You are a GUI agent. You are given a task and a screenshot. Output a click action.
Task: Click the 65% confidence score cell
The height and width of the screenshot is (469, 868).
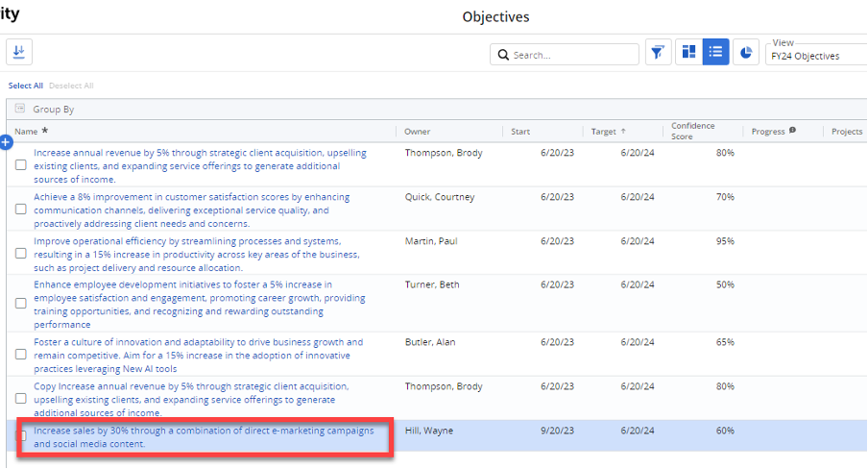725,342
